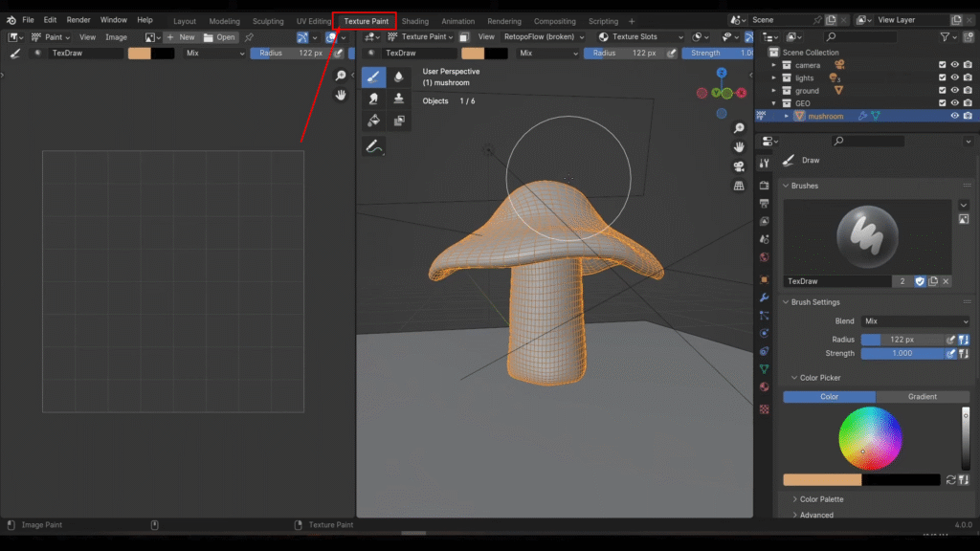Collapse the GEO collection in outliner
Viewport: 980px width, 551px height.
point(773,103)
